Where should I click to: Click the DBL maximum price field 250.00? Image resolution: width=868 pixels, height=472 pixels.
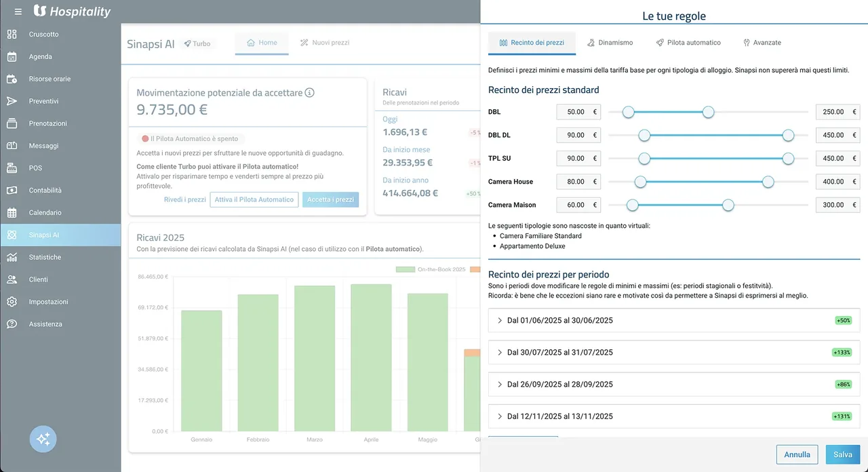pyautogui.click(x=837, y=112)
